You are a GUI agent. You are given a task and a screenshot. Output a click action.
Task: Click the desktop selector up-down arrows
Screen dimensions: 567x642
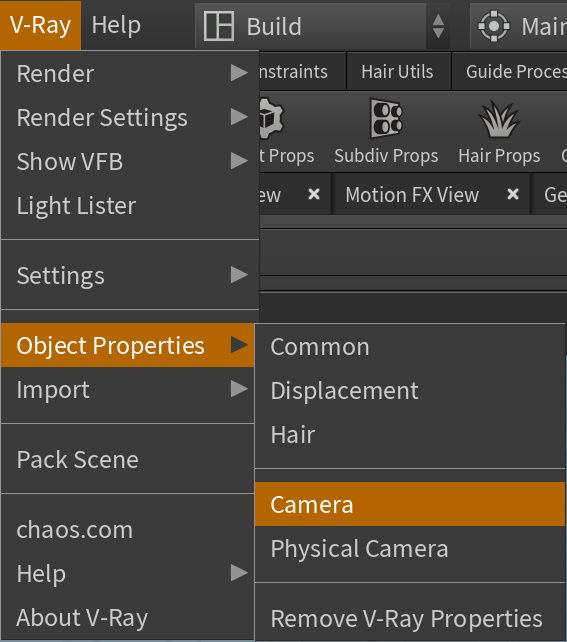tap(438, 26)
